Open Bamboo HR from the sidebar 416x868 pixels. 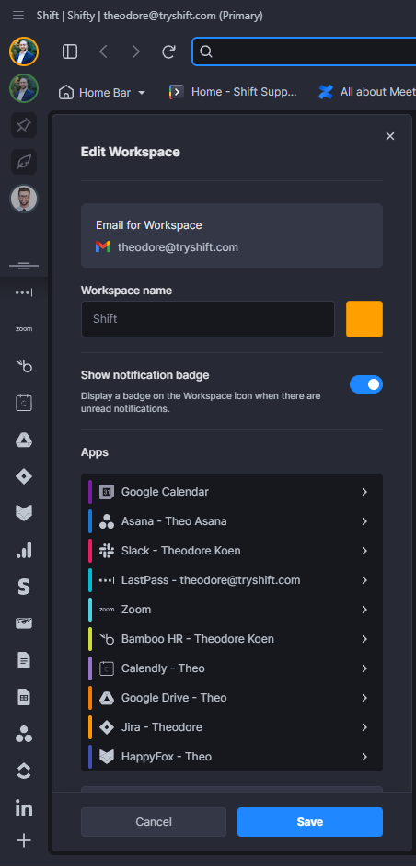(x=24, y=366)
